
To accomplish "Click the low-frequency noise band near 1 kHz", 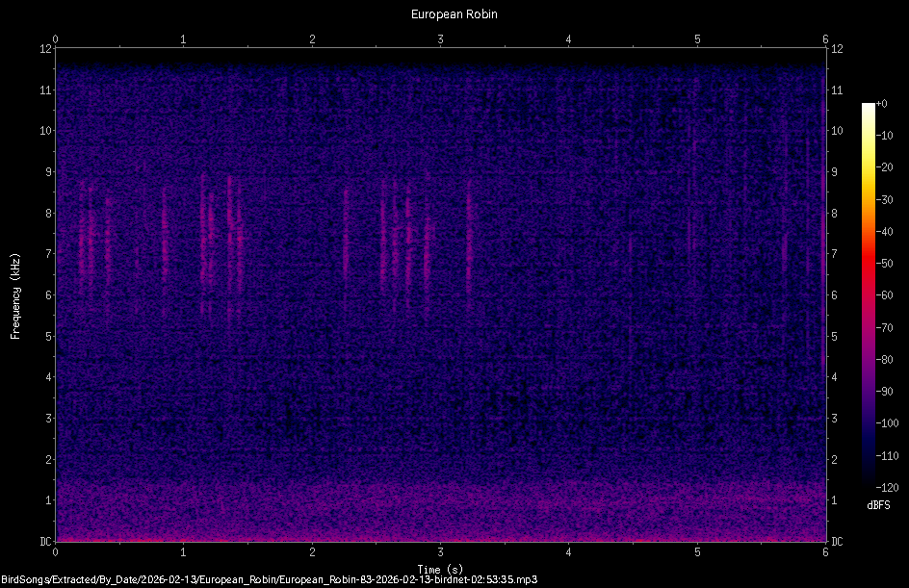I will [433, 500].
